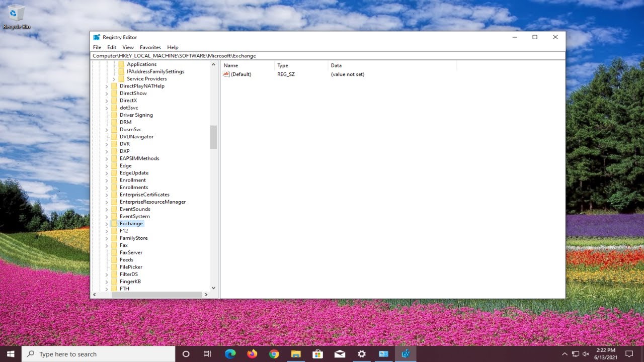Open the notification center icon
The width and height of the screenshot is (644, 362).
pyautogui.click(x=629, y=354)
